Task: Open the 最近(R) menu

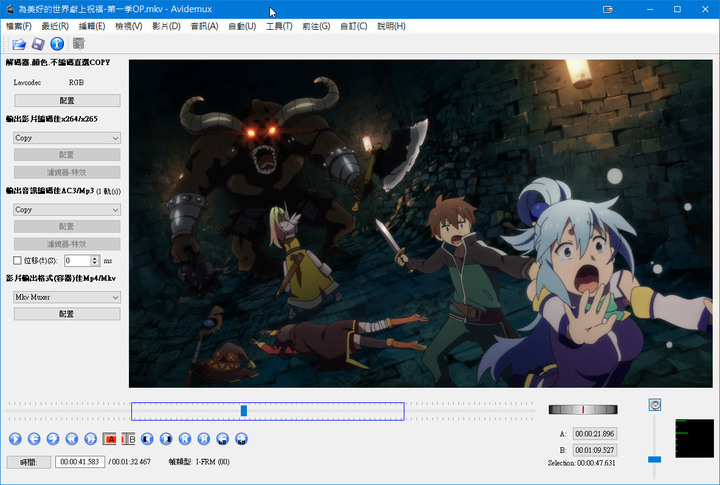Action: pos(55,26)
